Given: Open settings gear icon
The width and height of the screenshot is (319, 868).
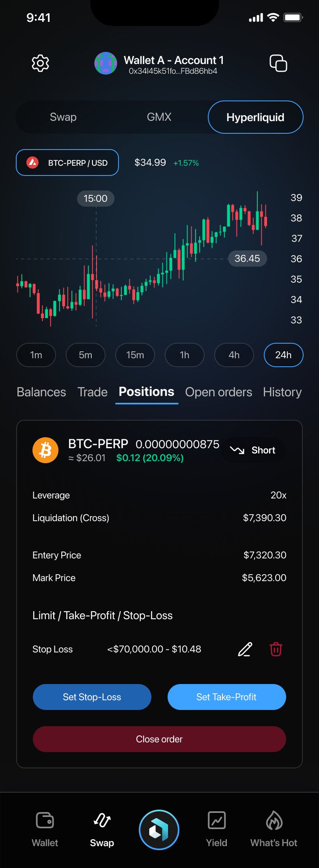Looking at the screenshot, I should click(41, 63).
